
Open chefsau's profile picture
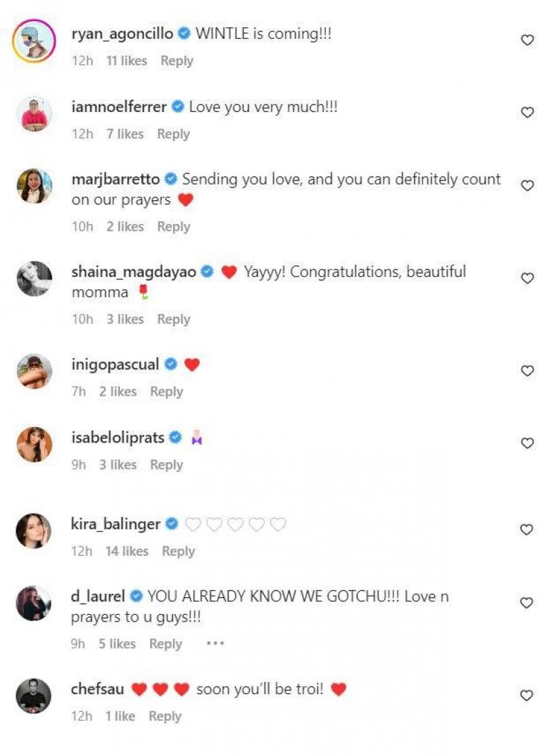coord(33,696)
